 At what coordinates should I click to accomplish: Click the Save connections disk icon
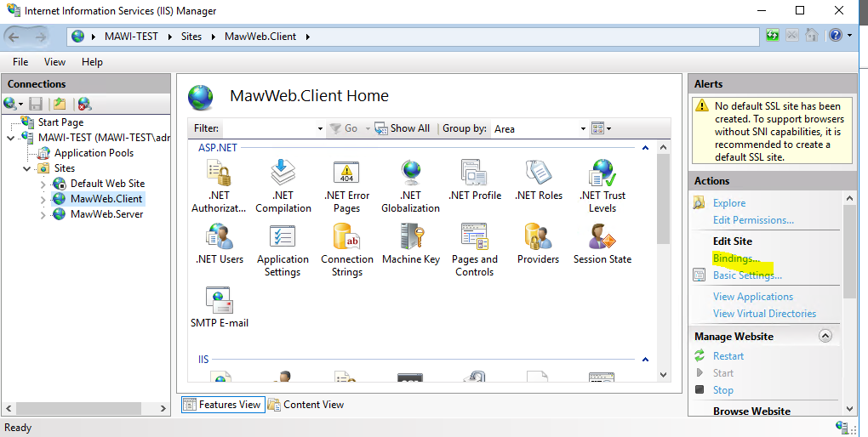(x=36, y=104)
